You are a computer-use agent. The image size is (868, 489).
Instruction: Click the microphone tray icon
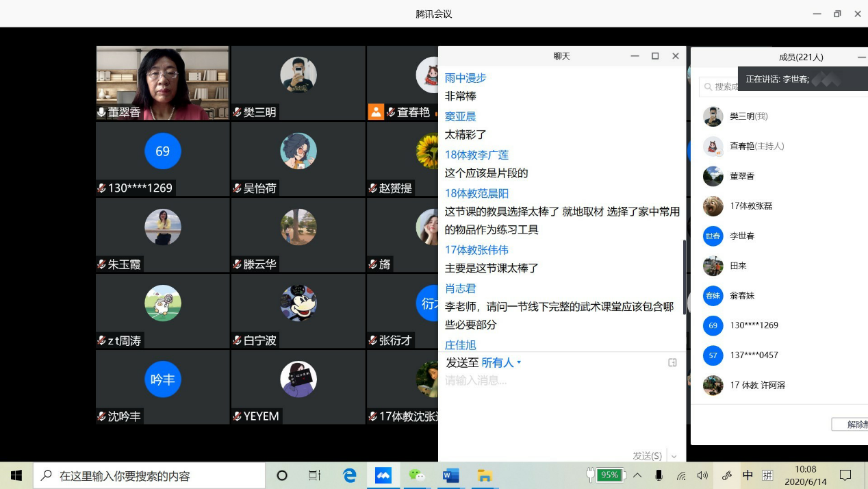[x=659, y=475]
